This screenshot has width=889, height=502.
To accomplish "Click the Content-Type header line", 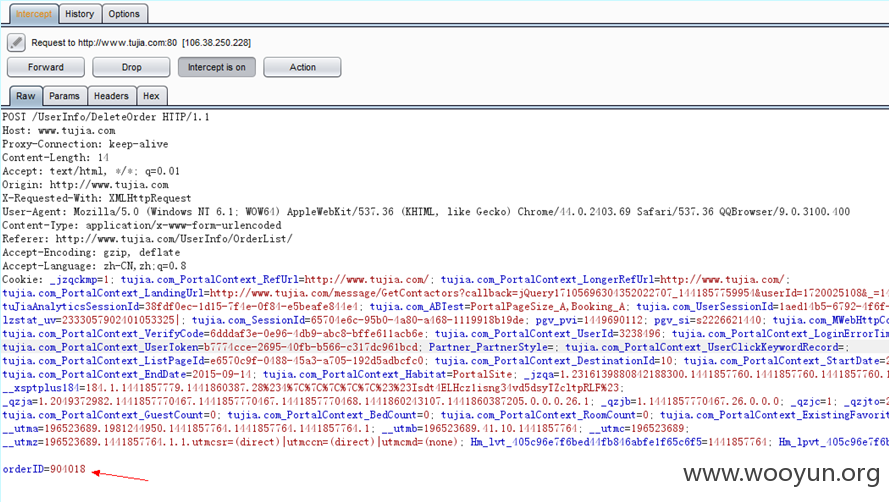I will coord(141,225).
